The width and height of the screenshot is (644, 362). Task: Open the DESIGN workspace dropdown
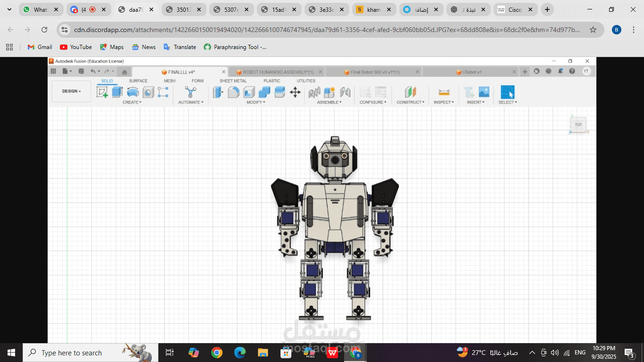pyautogui.click(x=71, y=91)
